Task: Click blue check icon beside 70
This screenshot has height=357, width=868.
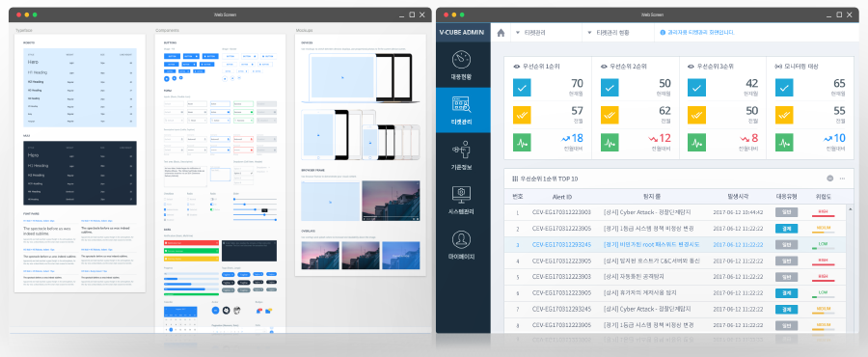Action: (x=522, y=88)
